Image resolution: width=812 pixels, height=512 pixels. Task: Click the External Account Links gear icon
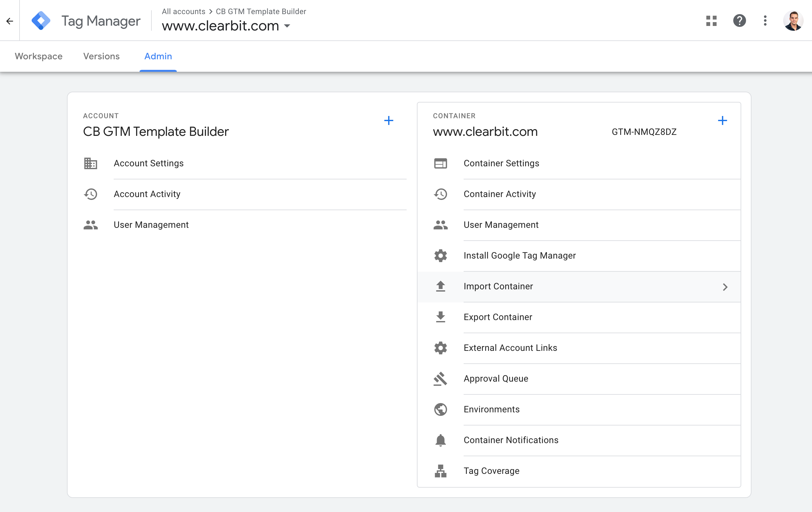pyautogui.click(x=440, y=348)
